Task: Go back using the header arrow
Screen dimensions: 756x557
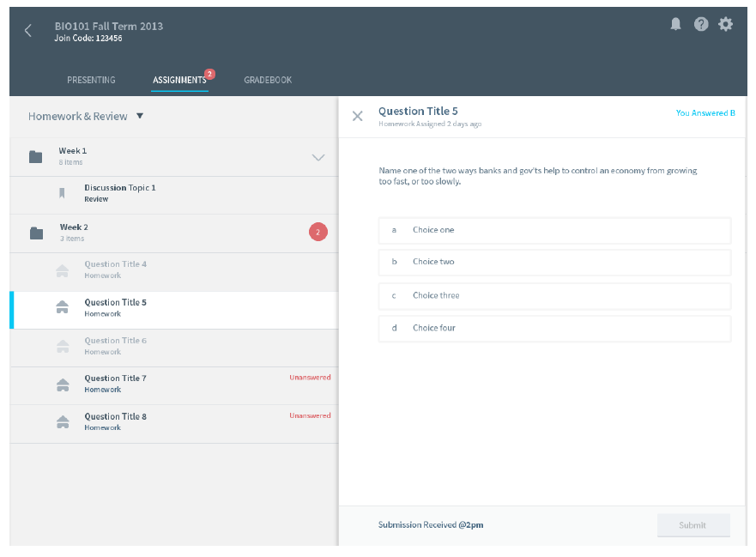Action: (x=28, y=31)
